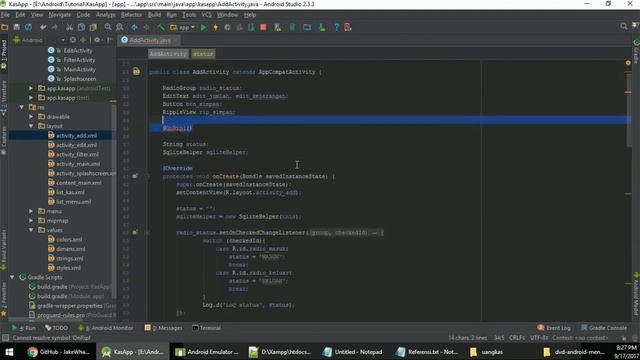This screenshot has height=360, width=640.
Task: Open the Analyze menu
Action: point(106,15)
